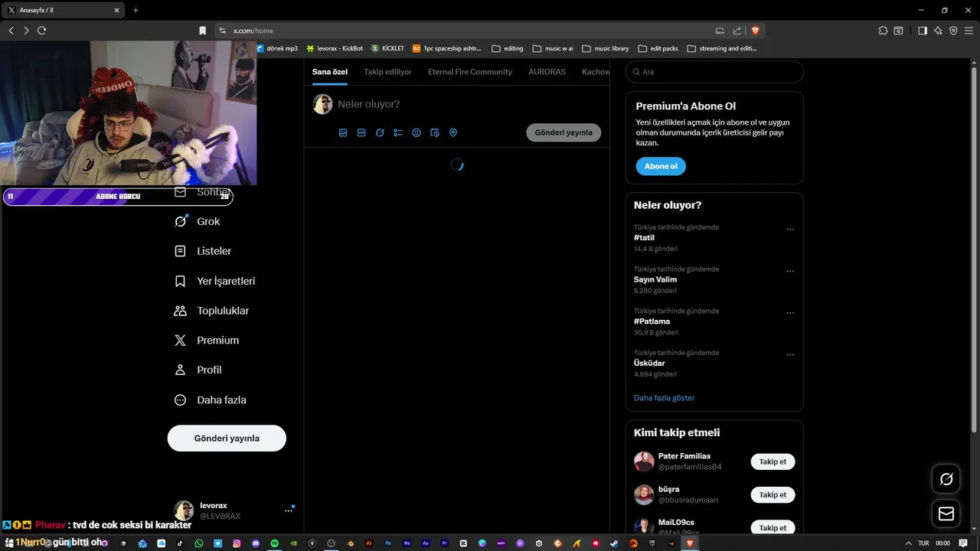Open the levorax - KickBot bookmark

335,48
